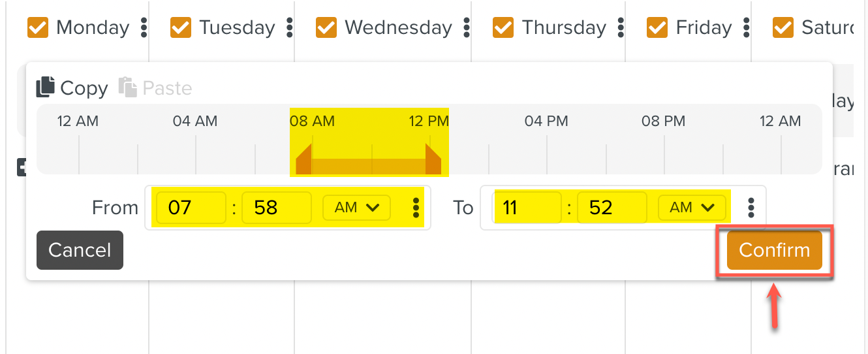The image size is (868, 354).
Task: Click the From hour field showing 07
Action: pos(191,208)
